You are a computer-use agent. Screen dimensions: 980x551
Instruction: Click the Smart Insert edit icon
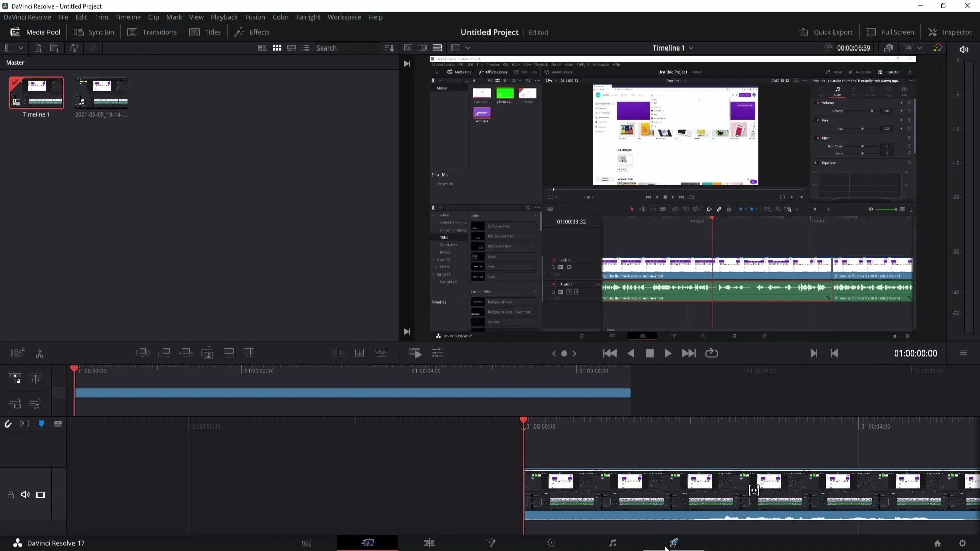pyautogui.click(x=142, y=353)
